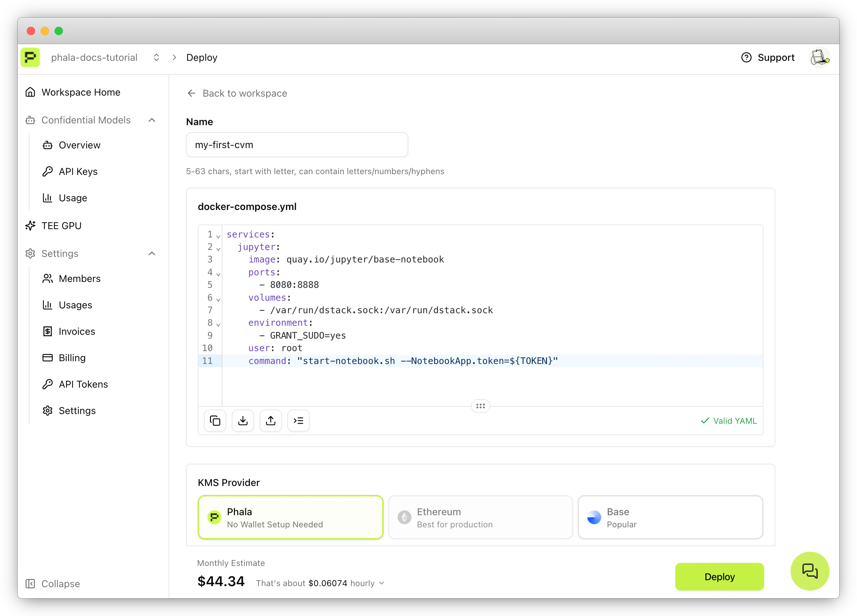The width and height of the screenshot is (857, 616).
Task: Expand the hourly cost estimate details
Action: 382,583
